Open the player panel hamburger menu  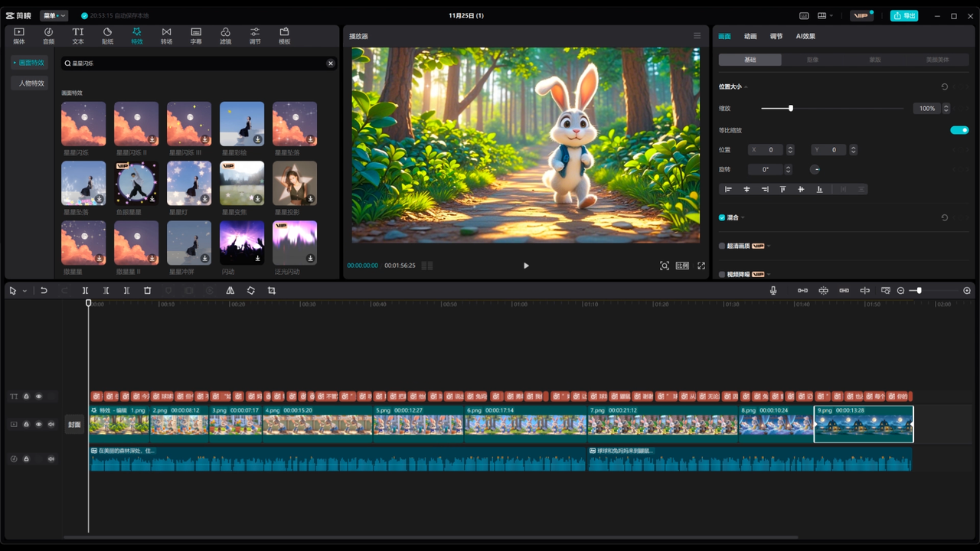[697, 36]
